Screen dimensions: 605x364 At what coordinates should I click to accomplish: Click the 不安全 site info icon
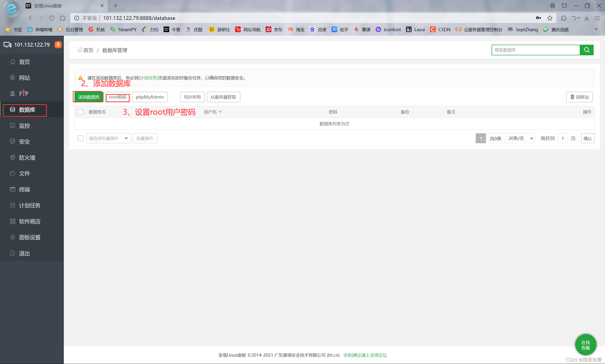[77, 18]
